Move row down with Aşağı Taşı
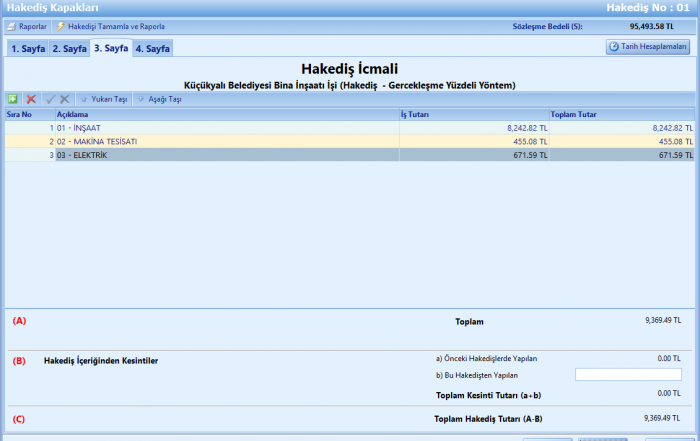This screenshot has height=441, width=700. (x=160, y=100)
